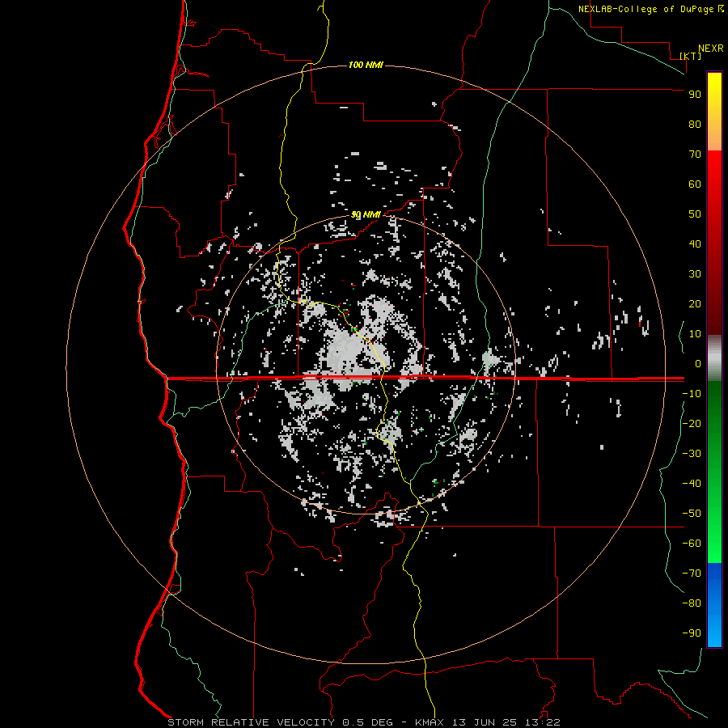Click the bright red segment of the color bar

pos(714,171)
